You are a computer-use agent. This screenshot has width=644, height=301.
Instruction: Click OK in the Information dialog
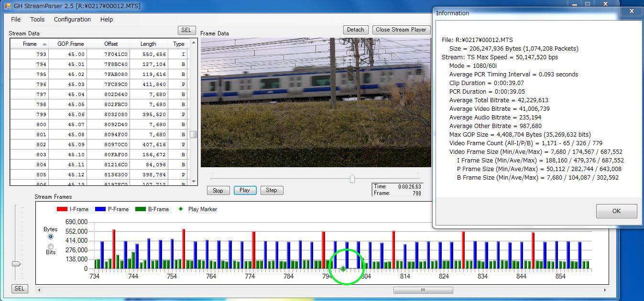tap(616, 211)
